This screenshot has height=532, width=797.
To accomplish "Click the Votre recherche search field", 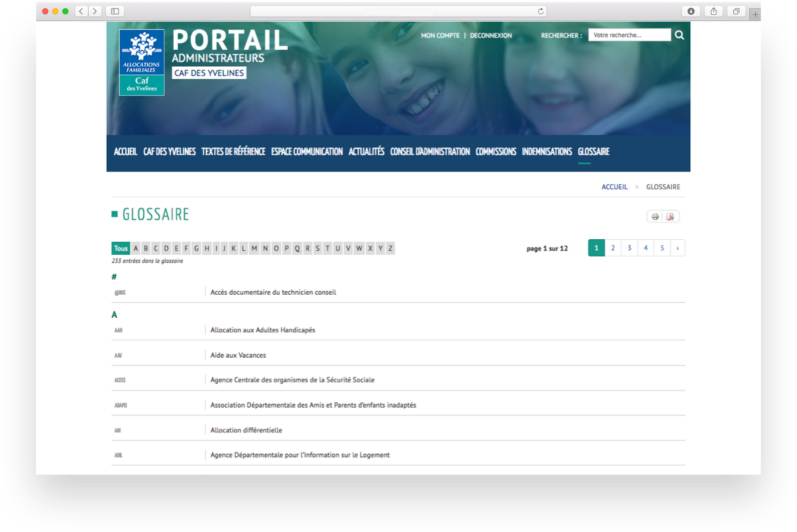I will pos(629,35).
